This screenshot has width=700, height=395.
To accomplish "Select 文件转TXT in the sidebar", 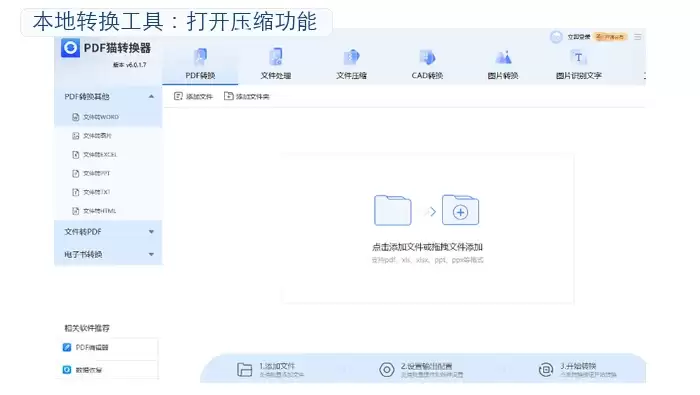I will (x=108, y=192).
